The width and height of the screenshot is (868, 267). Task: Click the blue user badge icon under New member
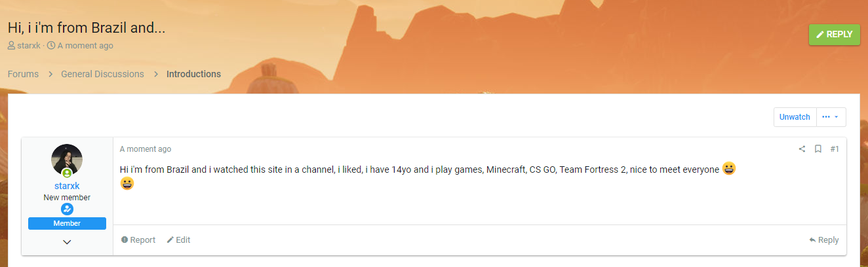click(x=67, y=209)
